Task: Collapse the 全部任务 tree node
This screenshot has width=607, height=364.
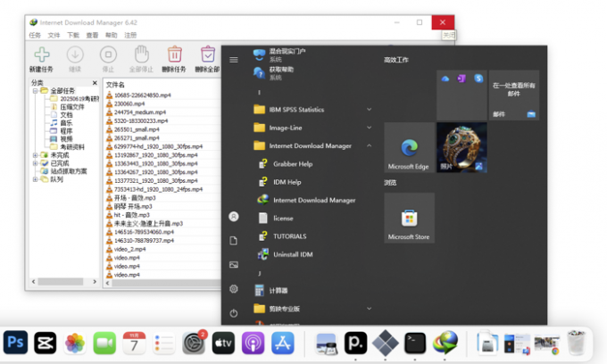Action: 35,91
